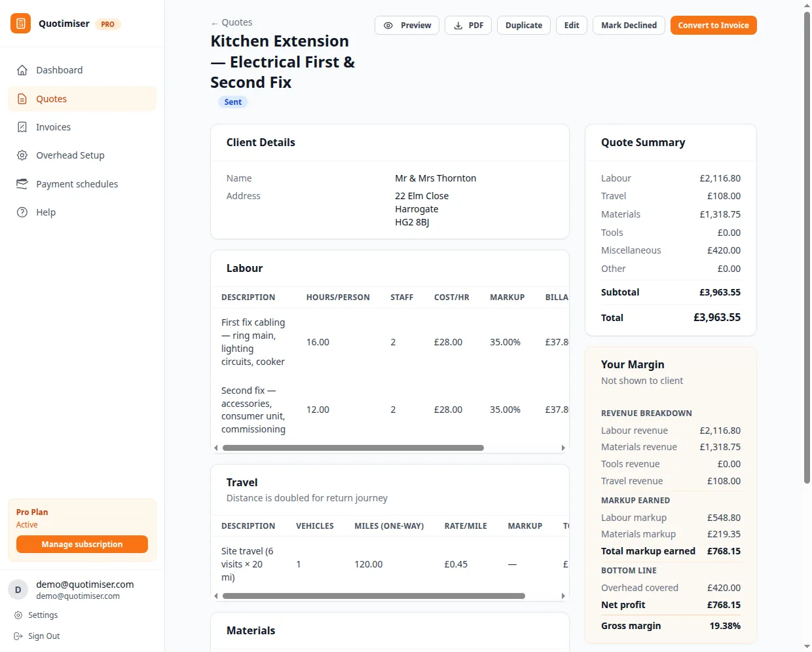Mark the quote as Declined
This screenshot has height=652, width=812.
click(x=629, y=26)
